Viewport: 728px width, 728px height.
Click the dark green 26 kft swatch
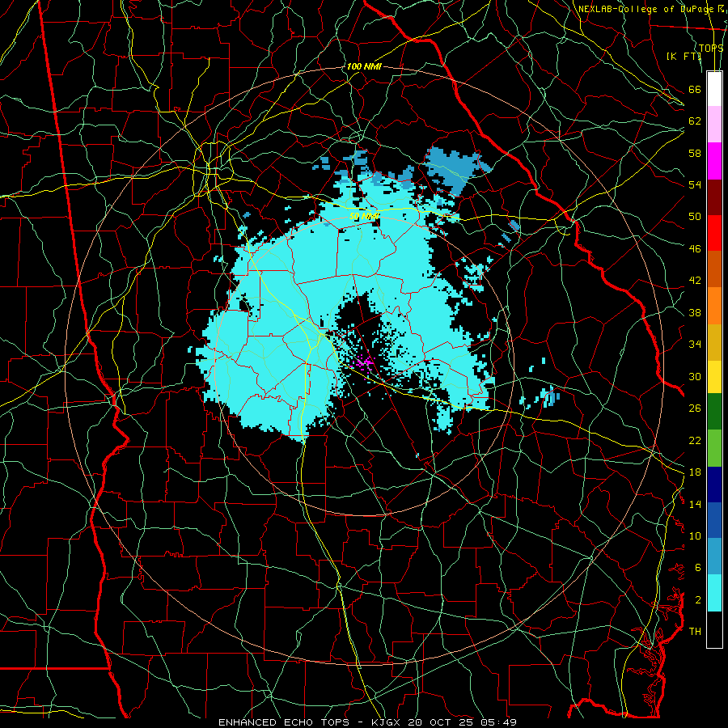click(714, 412)
